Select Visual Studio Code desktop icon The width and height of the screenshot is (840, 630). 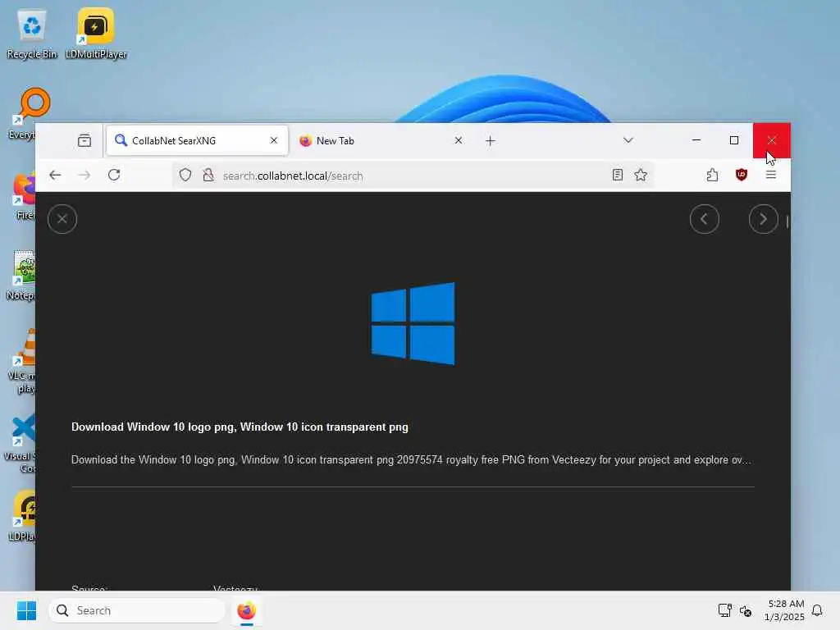coord(21,444)
